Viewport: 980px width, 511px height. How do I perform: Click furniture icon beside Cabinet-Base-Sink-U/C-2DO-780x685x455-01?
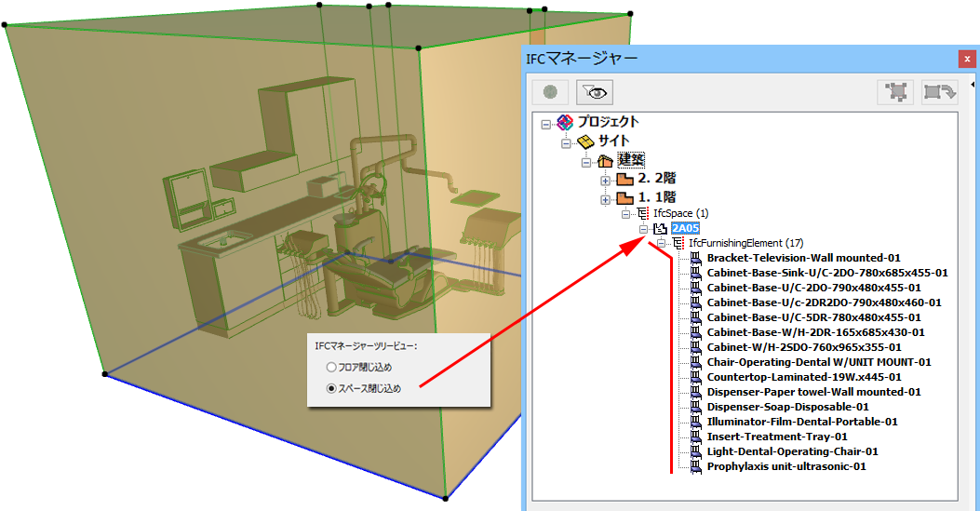(695, 273)
